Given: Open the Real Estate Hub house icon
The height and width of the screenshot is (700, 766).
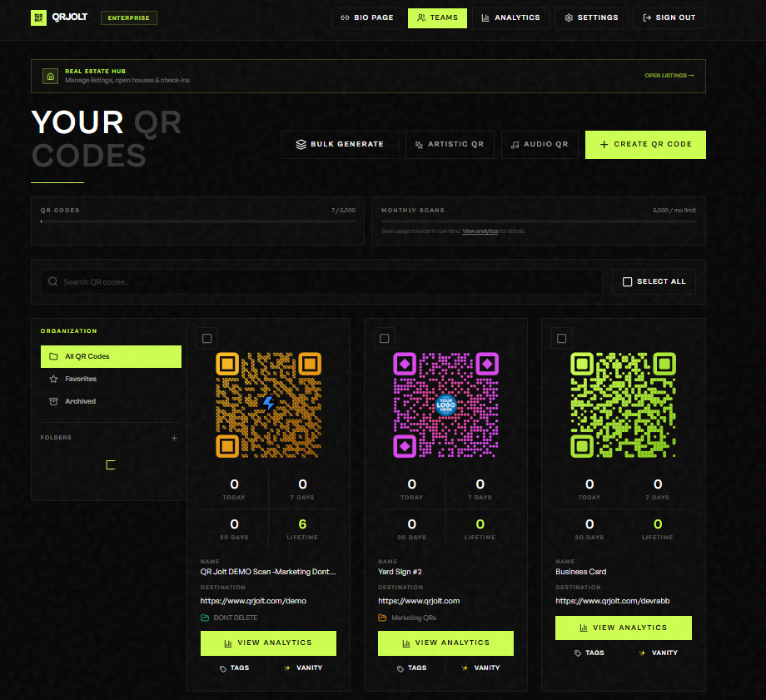Looking at the screenshot, I should pos(50,77).
